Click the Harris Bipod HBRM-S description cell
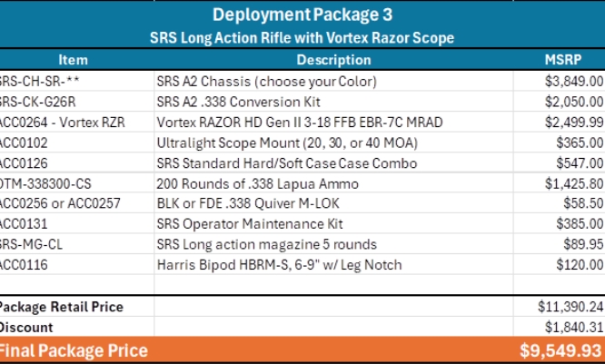This screenshot has width=605, height=364. pyautogui.click(x=268, y=265)
